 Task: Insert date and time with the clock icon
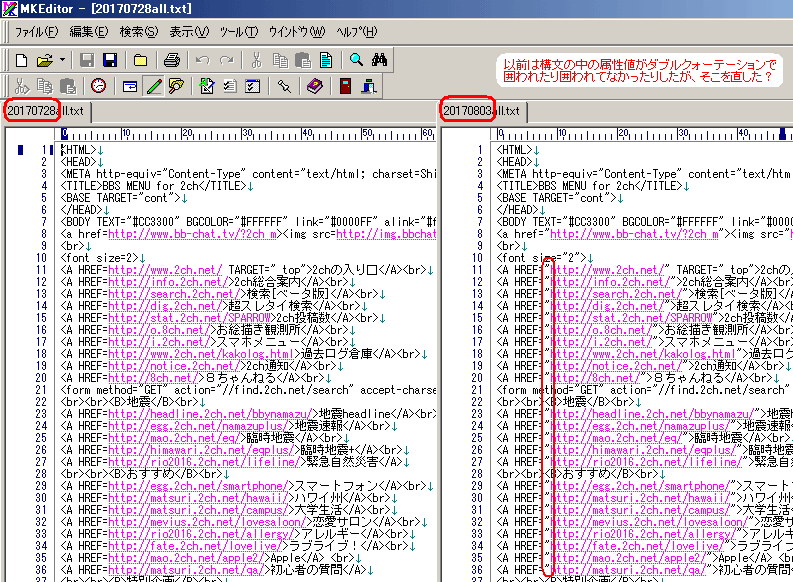point(98,86)
